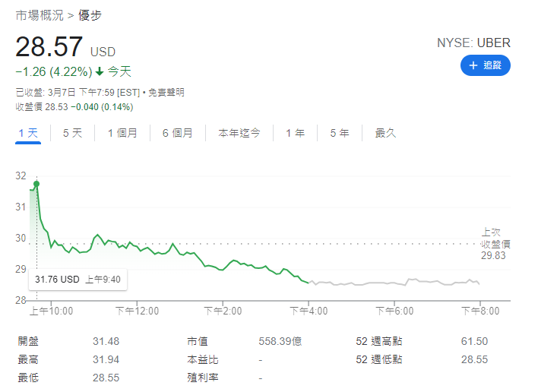This screenshot has height=392, width=538.
Task: Show the 最久 max range
Action: point(385,133)
